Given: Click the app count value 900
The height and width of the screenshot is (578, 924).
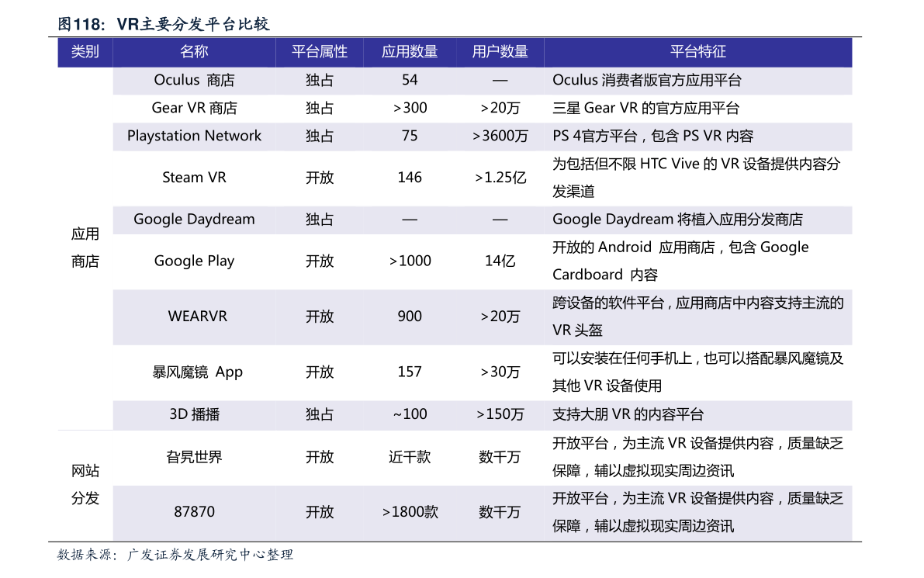Looking at the screenshot, I should point(410,317).
